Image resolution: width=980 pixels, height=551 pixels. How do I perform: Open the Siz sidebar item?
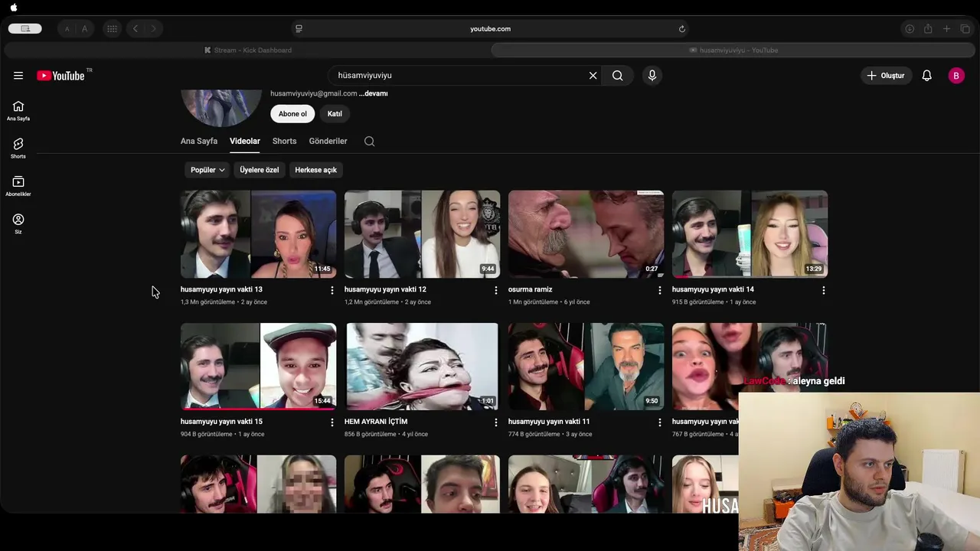18,223
